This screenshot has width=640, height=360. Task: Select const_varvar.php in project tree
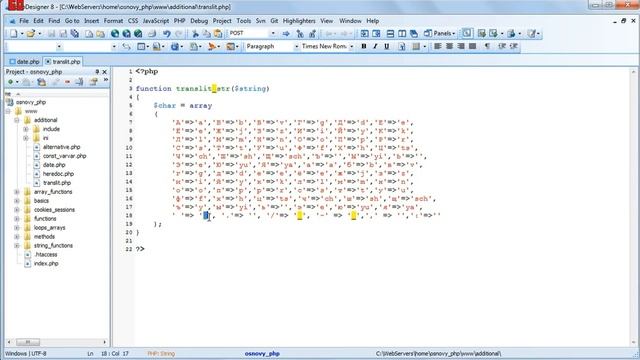coord(64,156)
